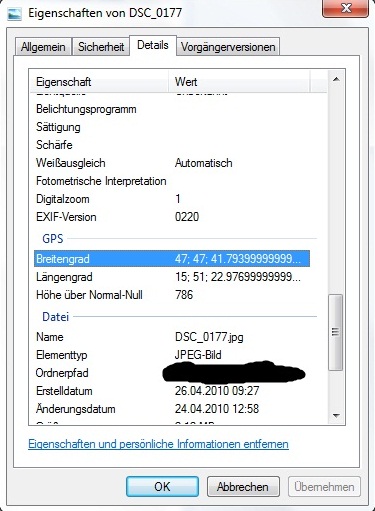Click the longitude value 15; 51; 22.97
Image resolution: width=375 pixels, height=511 pixels.
point(238,277)
